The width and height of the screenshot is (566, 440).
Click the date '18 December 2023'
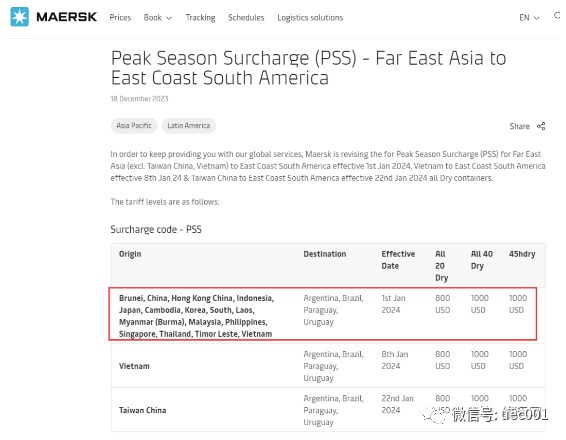tap(139, 99)
